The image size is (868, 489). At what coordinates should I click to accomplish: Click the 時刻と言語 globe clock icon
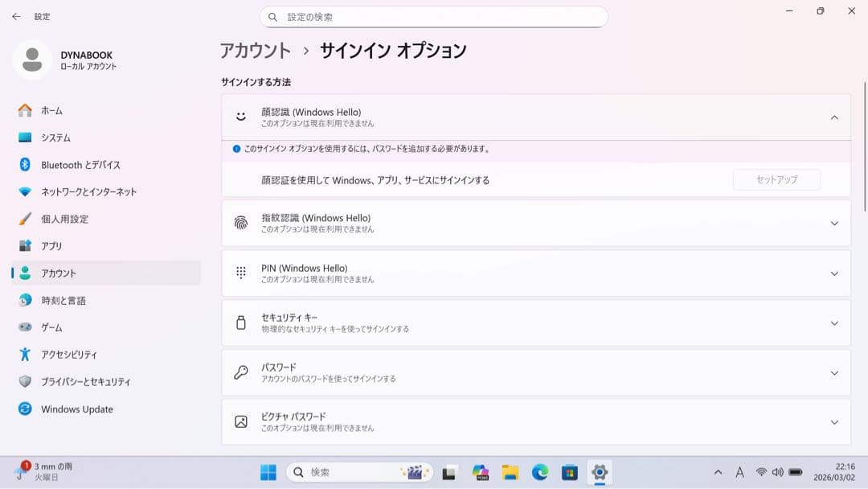coord(25,300)
